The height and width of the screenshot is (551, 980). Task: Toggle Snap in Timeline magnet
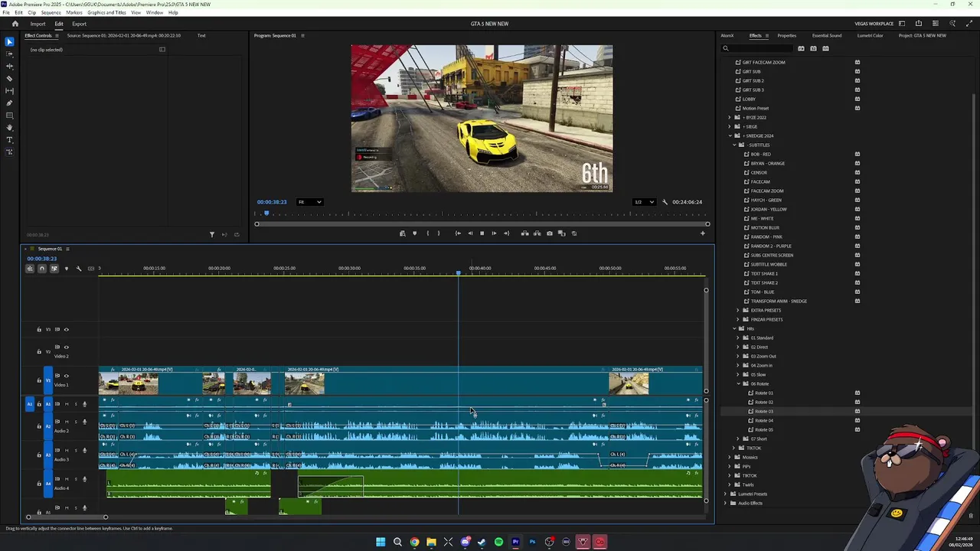pyautogui.click(x=42, y=269)
